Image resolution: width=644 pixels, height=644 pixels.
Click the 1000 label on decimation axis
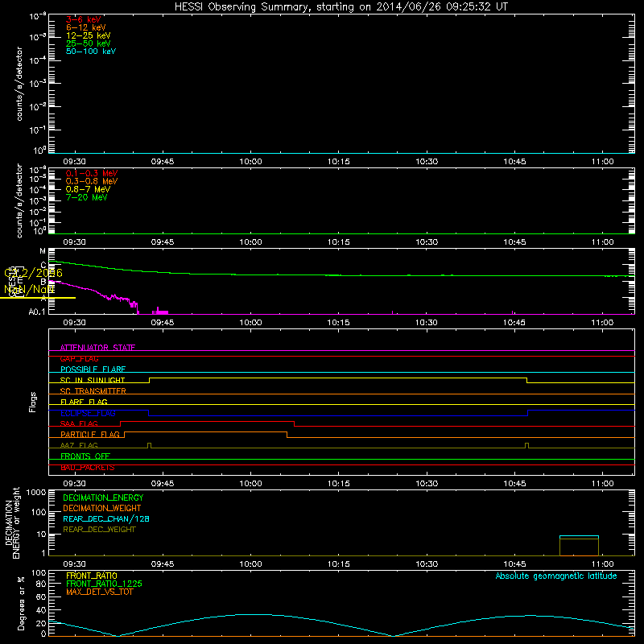tap(35, 492)
